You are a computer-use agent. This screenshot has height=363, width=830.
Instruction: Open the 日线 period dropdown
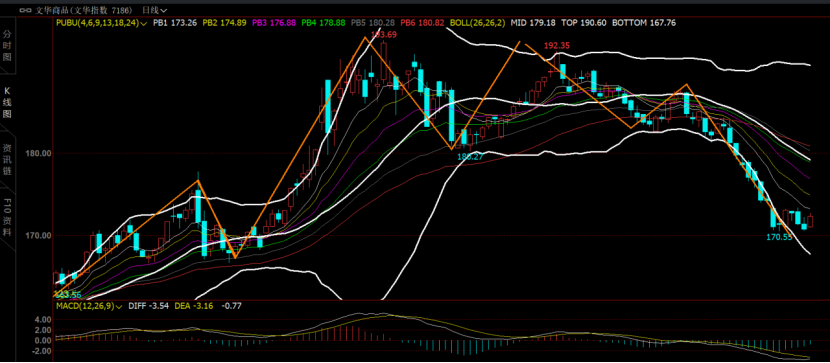(155, 10)
